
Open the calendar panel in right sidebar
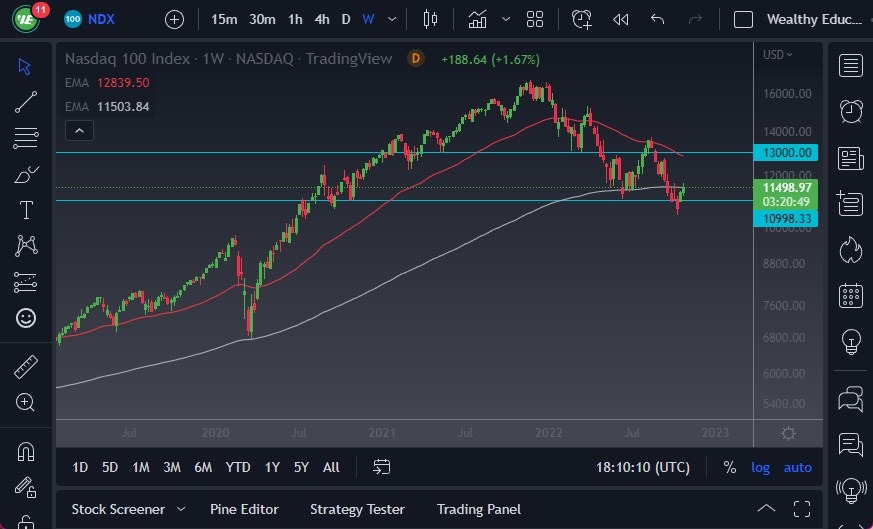pos(851,295)
